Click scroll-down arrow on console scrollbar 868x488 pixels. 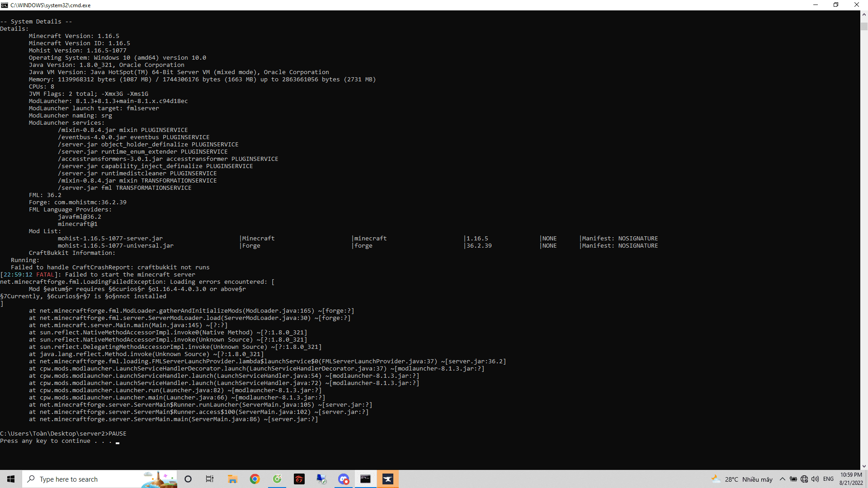(x=864, y=466)
